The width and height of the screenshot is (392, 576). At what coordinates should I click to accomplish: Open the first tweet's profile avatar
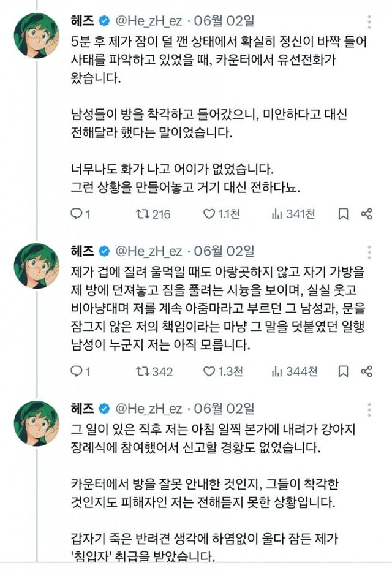click(36, 35)
